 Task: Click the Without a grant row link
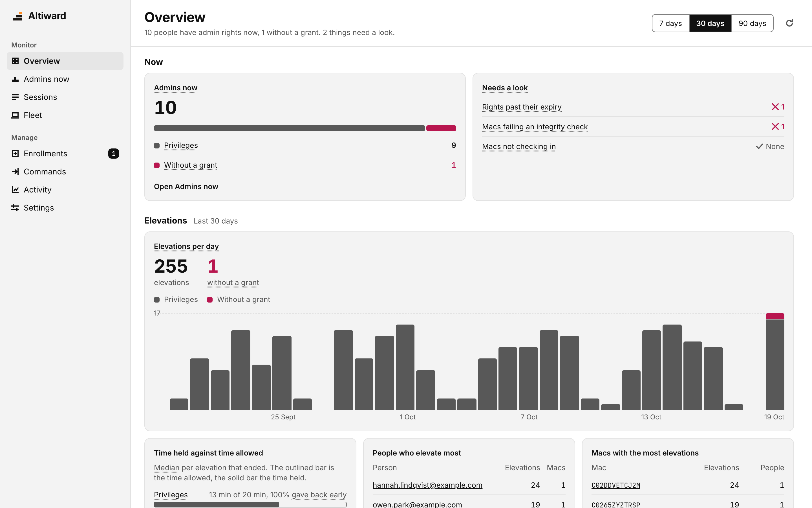pos(191,165)
